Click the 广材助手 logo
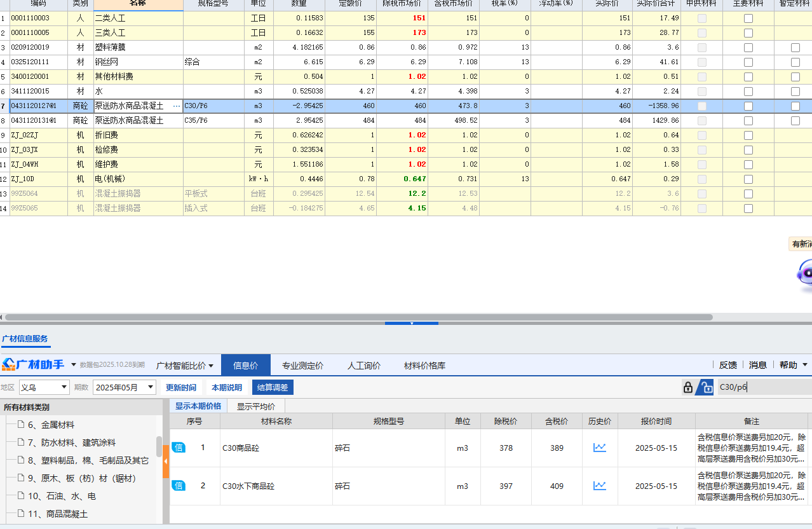Screen dimensions: 812x529 click(33, 364)
